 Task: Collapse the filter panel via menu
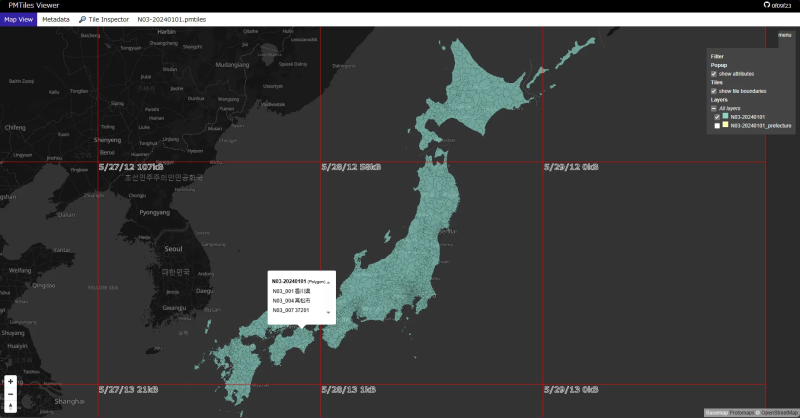(784, 35)
